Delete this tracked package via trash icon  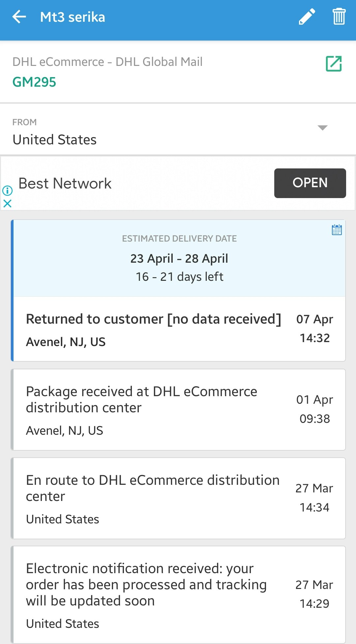(x=339, y=17)
